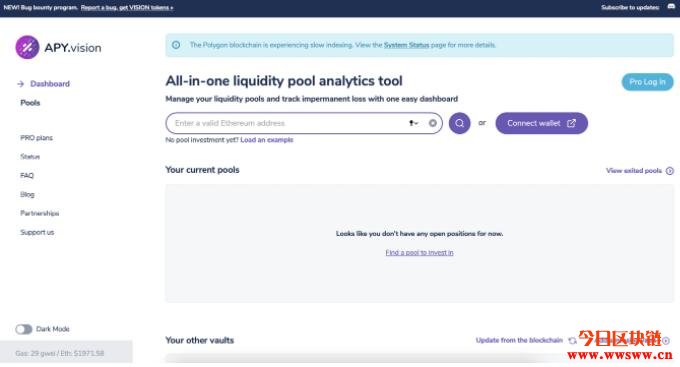Click the APY.vision logo icon
This screenshot has width=680, height=367.
[x=27, y=47]
